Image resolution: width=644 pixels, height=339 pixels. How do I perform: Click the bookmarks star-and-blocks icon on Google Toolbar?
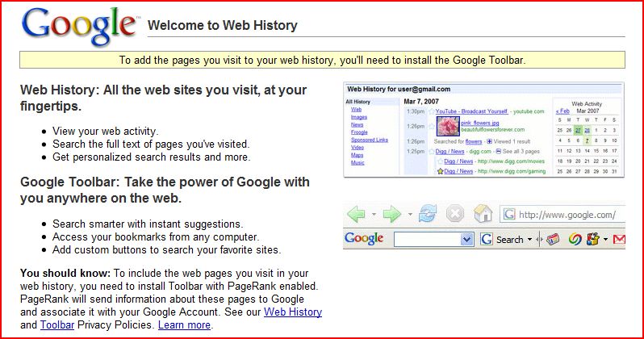pos(592,239)
